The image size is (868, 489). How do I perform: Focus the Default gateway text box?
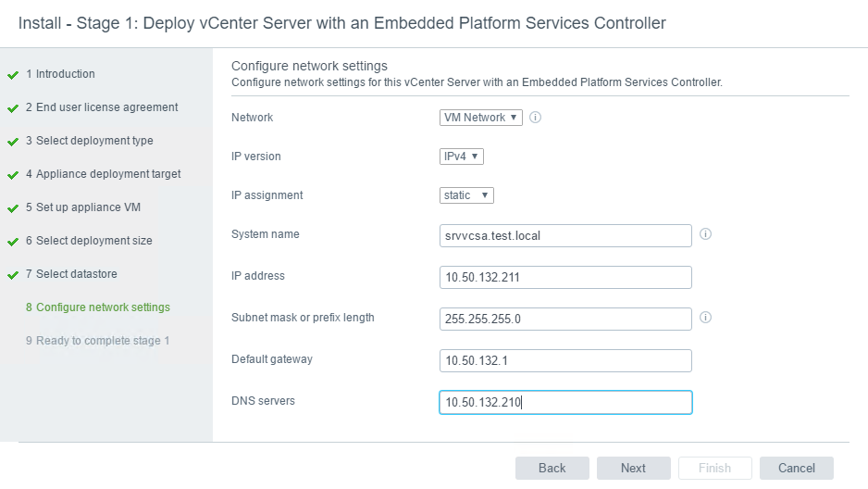tap(565, 360)
